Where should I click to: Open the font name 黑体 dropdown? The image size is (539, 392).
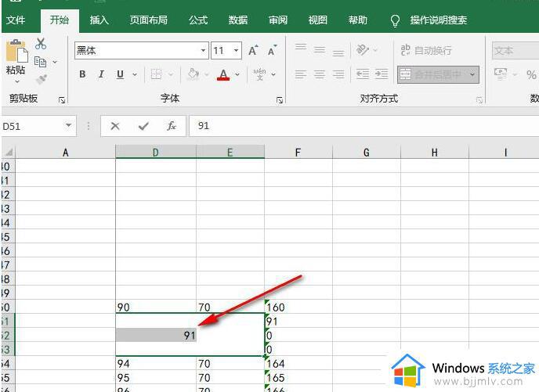pyautogui.click(x=203, y=50)
